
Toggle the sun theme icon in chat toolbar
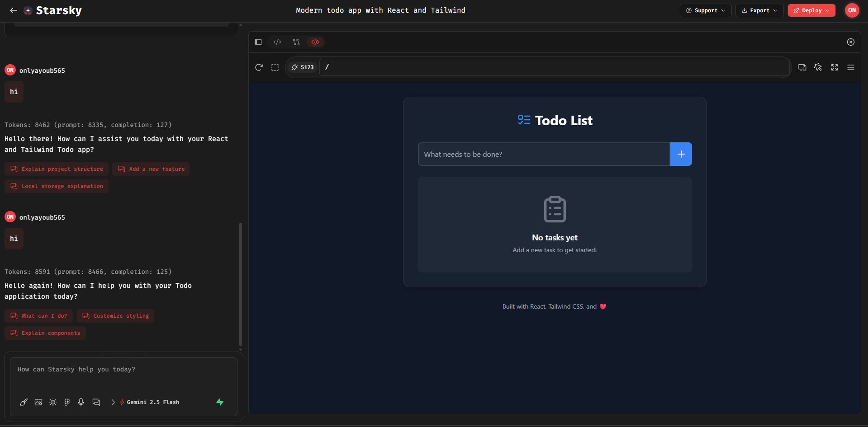point(53,402)
